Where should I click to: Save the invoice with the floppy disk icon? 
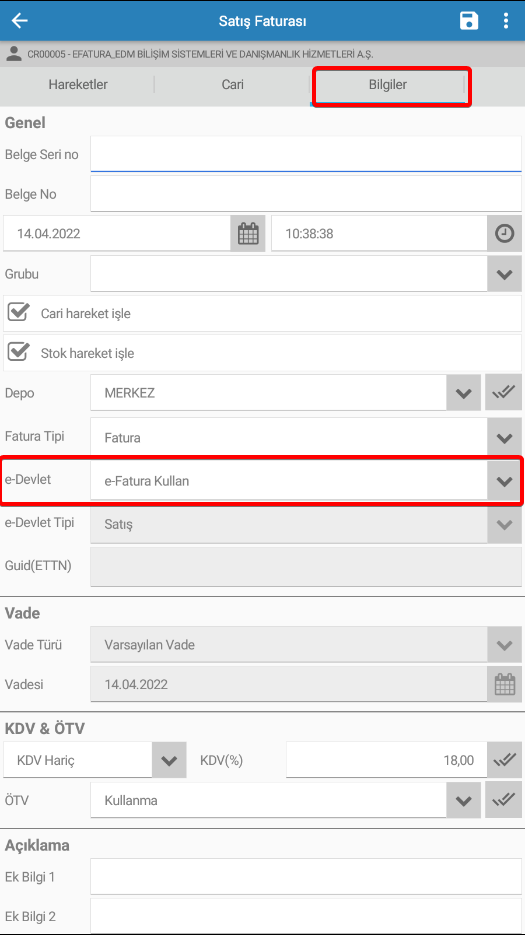coord(469,21)
